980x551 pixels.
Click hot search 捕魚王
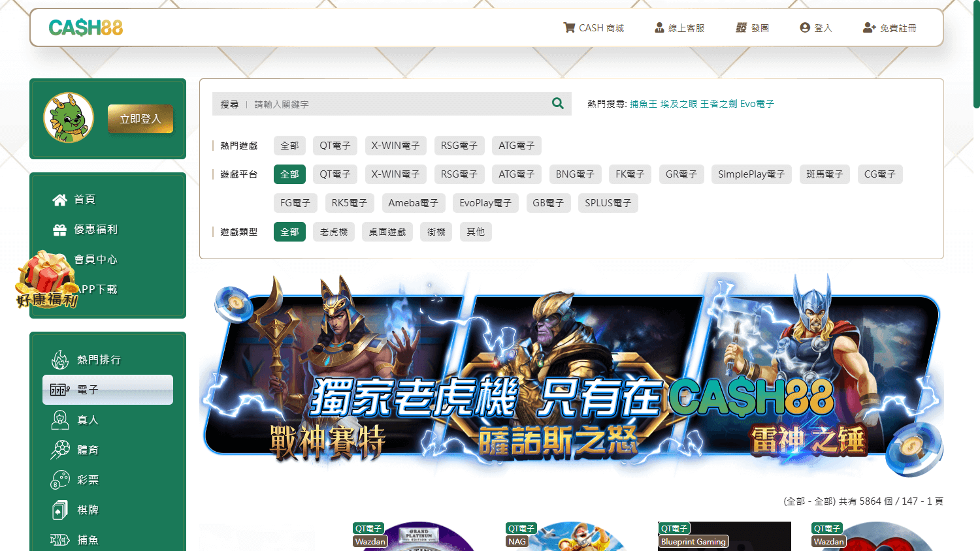pos(644,104)
